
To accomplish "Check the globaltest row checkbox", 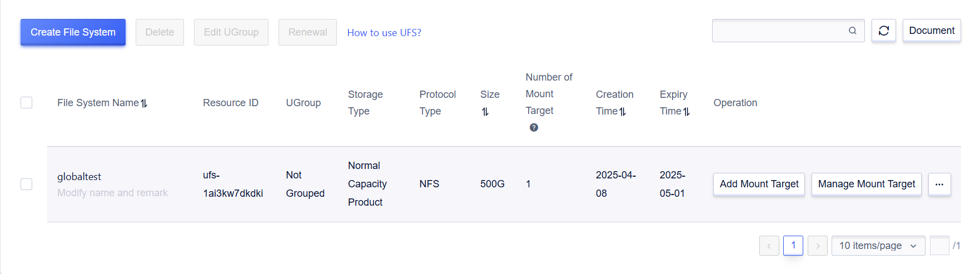I will (26, 184).
